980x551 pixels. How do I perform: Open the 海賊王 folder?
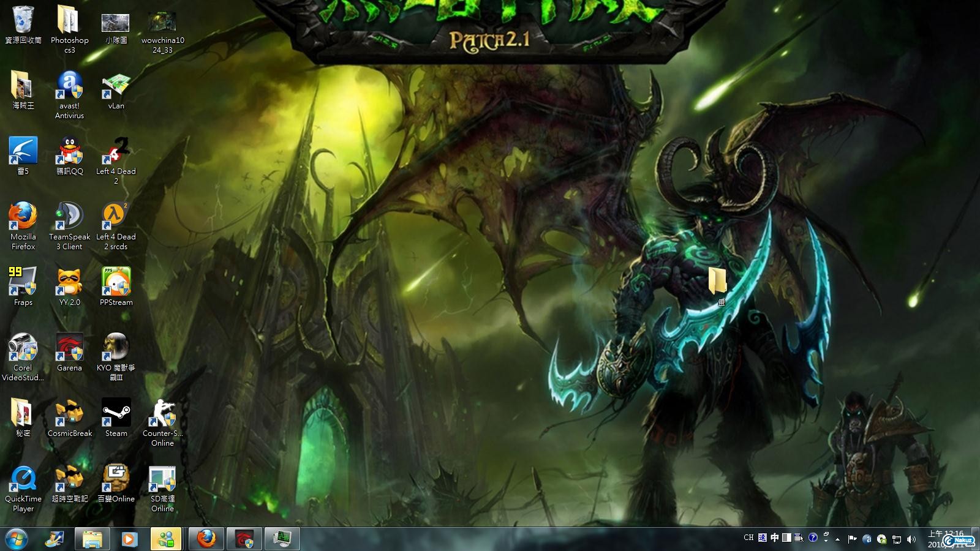(23, 90)
